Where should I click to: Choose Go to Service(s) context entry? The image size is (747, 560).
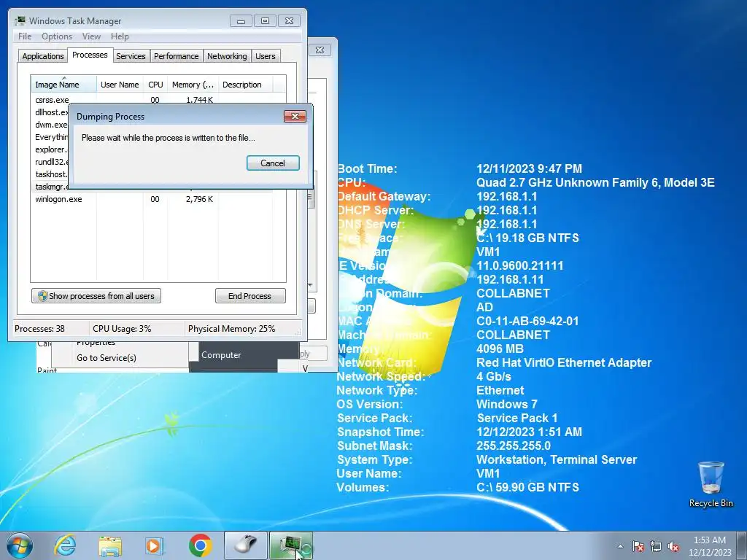coord(107,357)
